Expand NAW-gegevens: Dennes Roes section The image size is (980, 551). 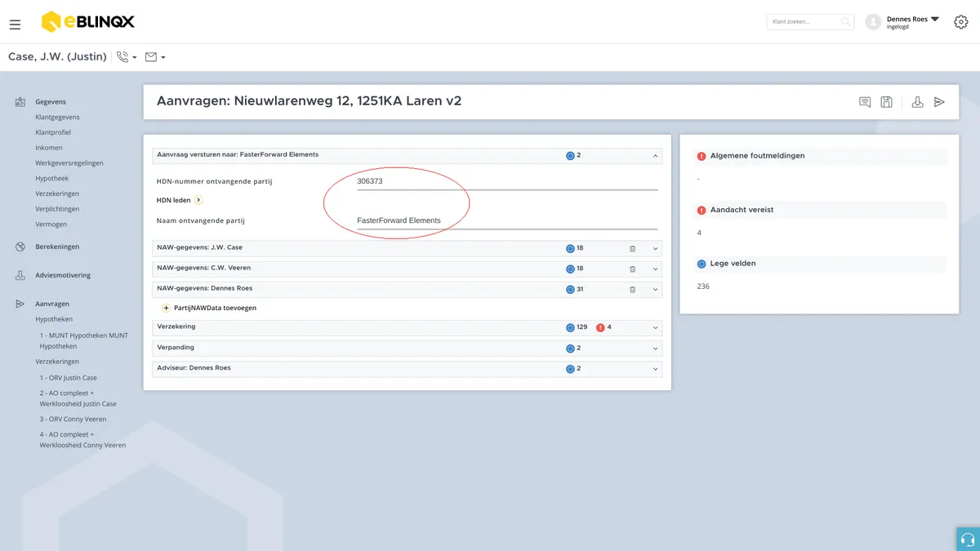[655, 289]
